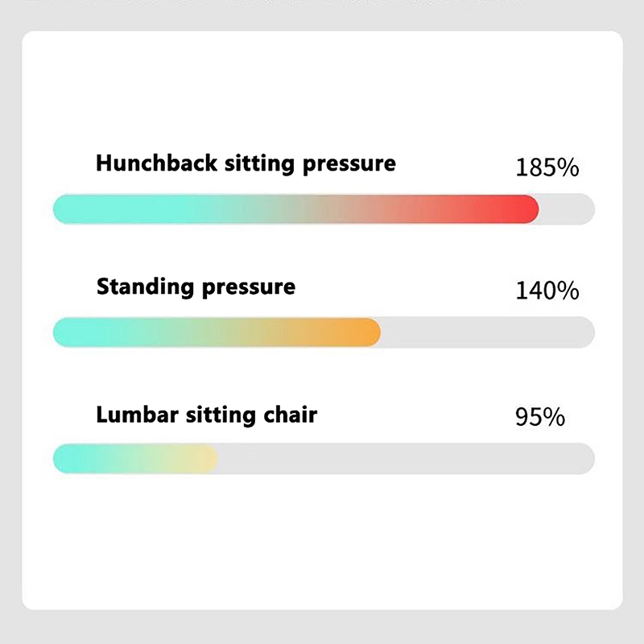
Task: Click empty white card area above Hunchback label
Action: click(x=322, y=89)
